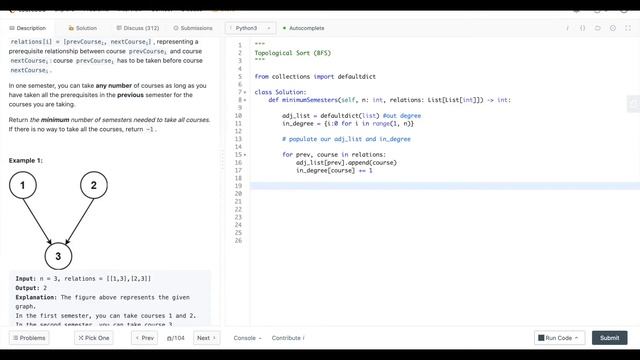This screenshot has height=360, width=640.
Task: Open the Run Code dropdown button
Action: tap(559, 338)
